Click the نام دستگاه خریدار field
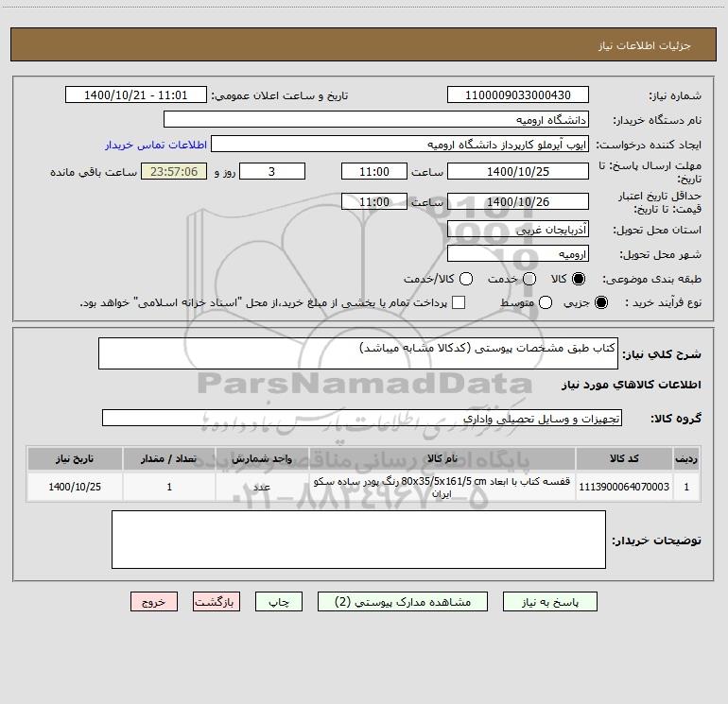Viewport: 728px width, 704px height. (376, 119)
